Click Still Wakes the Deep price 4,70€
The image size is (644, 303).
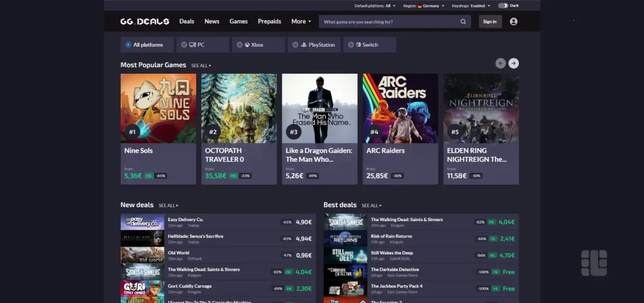(x=507, y=255)
